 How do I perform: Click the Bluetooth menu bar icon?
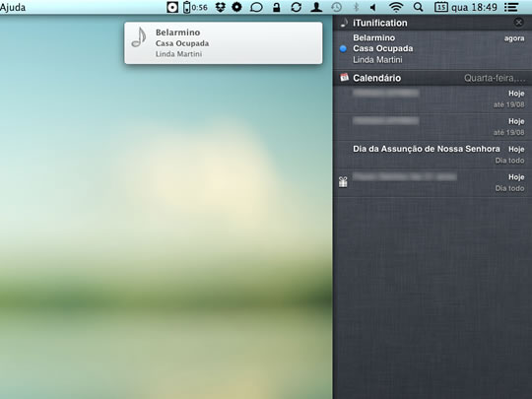click(x=356, y=7)
